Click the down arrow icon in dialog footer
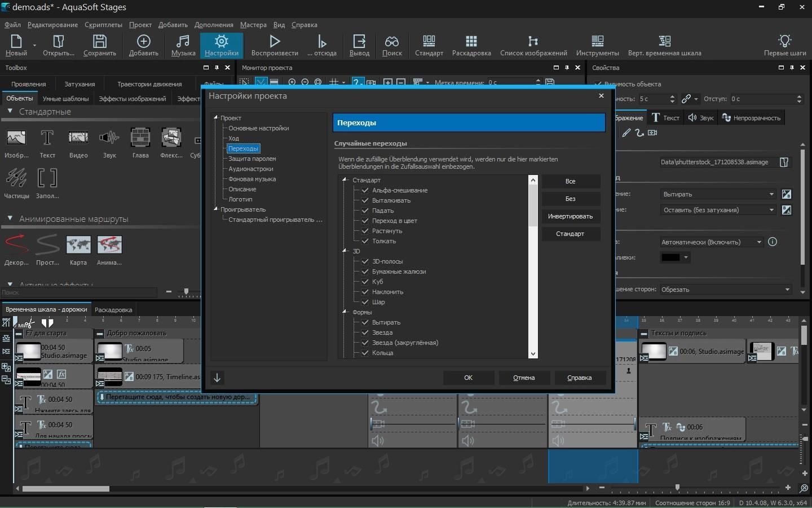The image size is (812, 508). (x=217, y=378)
